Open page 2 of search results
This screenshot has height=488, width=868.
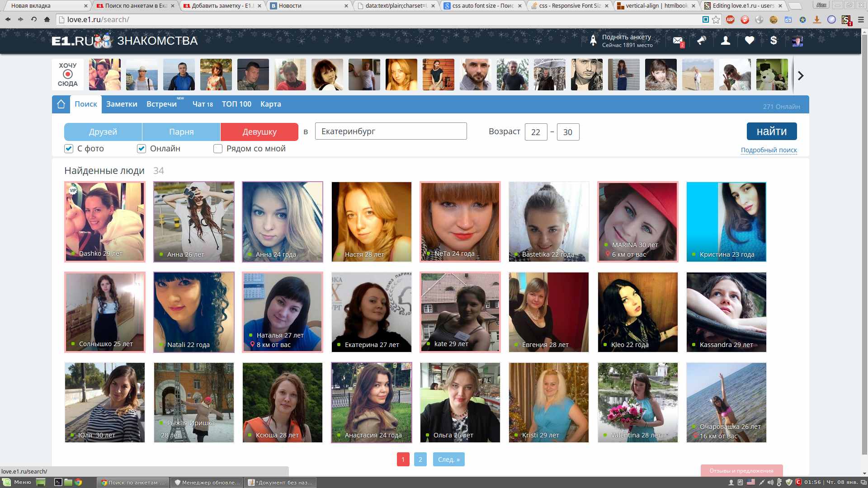(x=421, y=459)
